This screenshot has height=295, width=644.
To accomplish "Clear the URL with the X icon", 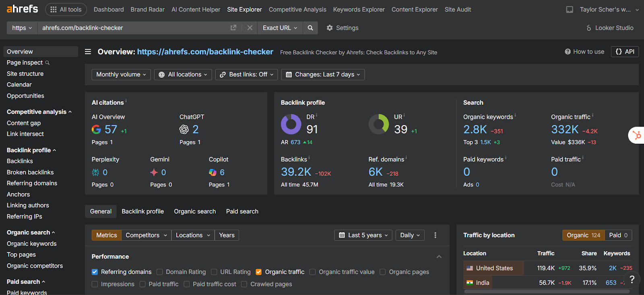I will point(250,28).
